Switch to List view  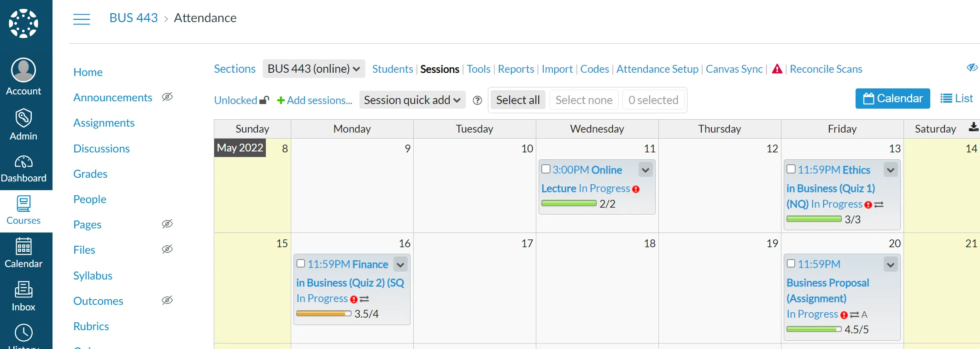(x=957, y=99)
